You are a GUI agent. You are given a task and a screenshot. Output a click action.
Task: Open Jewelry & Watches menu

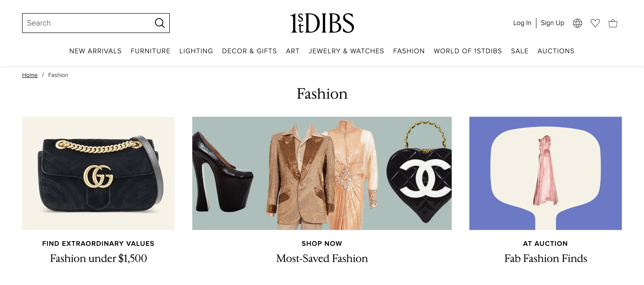[346, 51]
